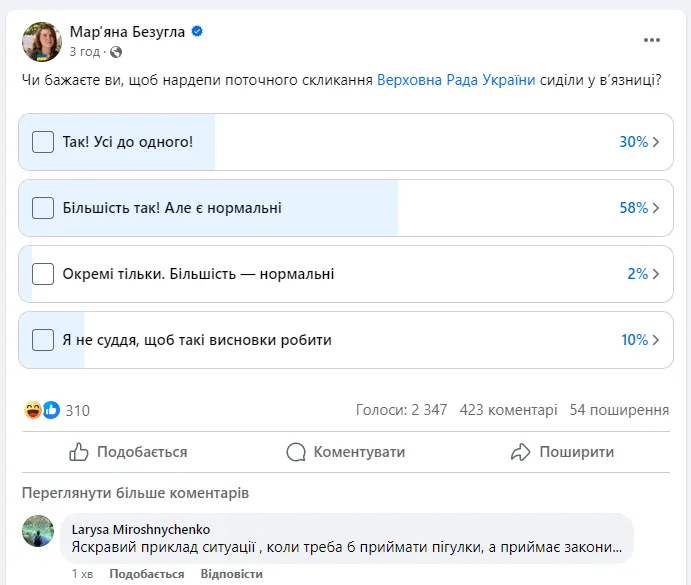
Task: Click the thumbs-up Подобається icon
Action: [x=79, y=452]
